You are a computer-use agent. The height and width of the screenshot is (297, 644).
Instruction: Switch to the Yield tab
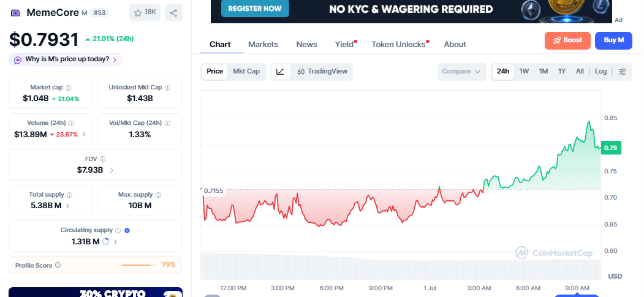[x=344, y=44]
